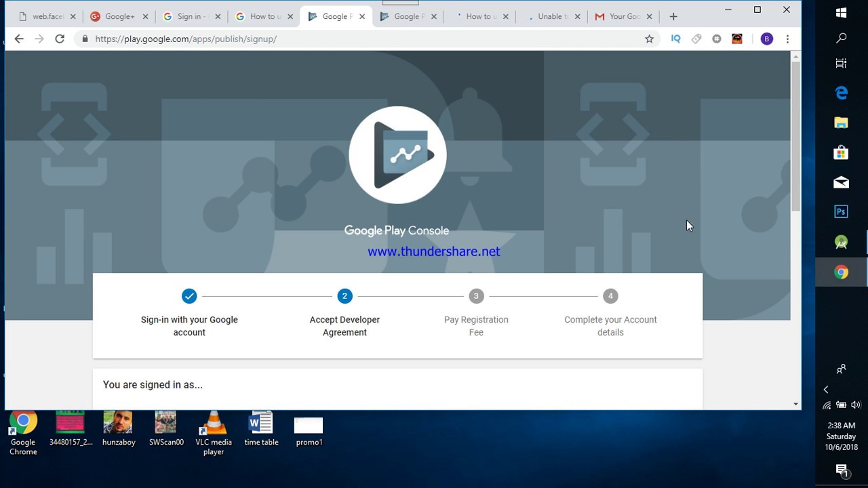
Task: Click the site lock icon in address bar
Action: point(85,39)
